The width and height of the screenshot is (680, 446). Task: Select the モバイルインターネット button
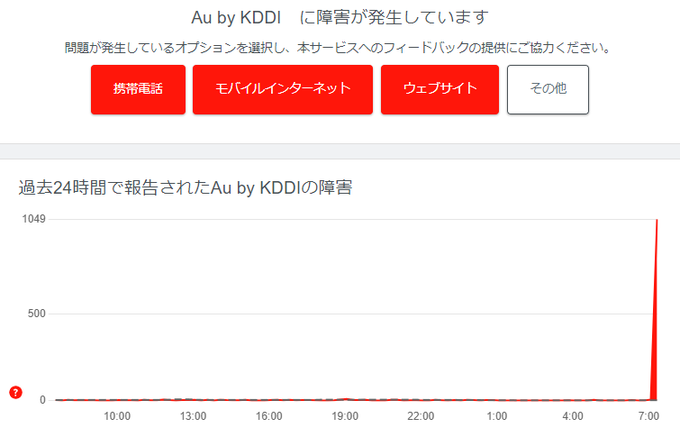pyautogui.click(x=283, y=90)
